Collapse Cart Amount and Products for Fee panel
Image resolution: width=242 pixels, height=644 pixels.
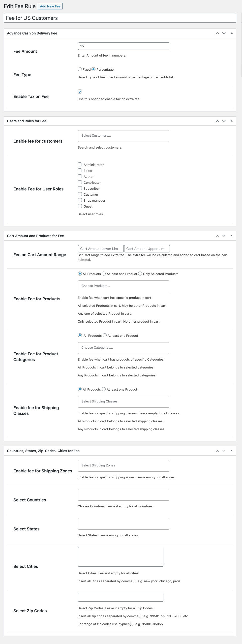pyautogui.click(x=232, y=236)
